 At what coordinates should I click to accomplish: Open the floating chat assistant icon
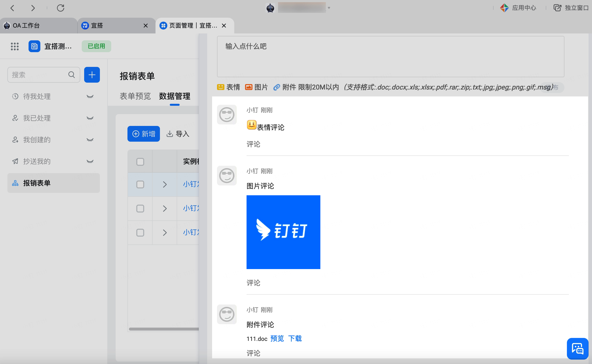[577, 349]
